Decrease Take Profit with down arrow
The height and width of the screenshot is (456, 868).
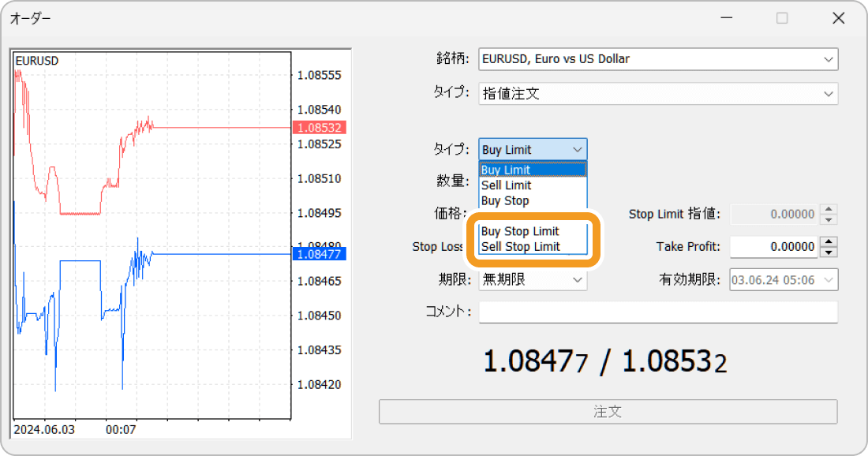tap(829, 252)
